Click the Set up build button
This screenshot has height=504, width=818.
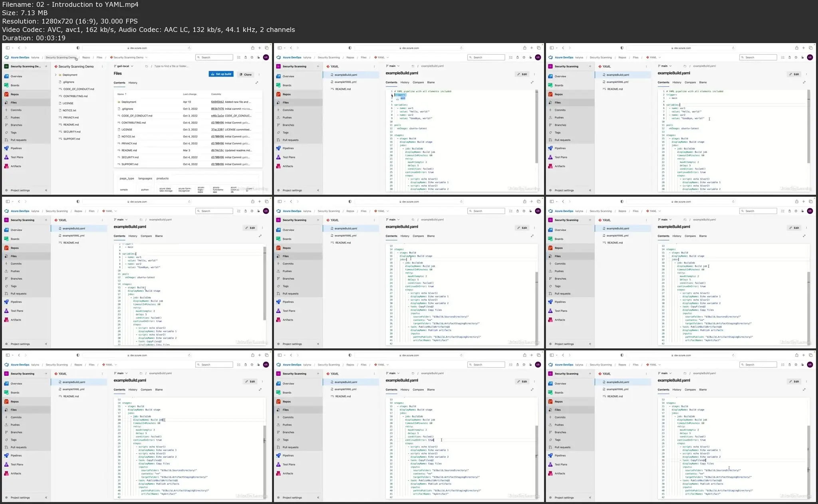tap(221, 74)
